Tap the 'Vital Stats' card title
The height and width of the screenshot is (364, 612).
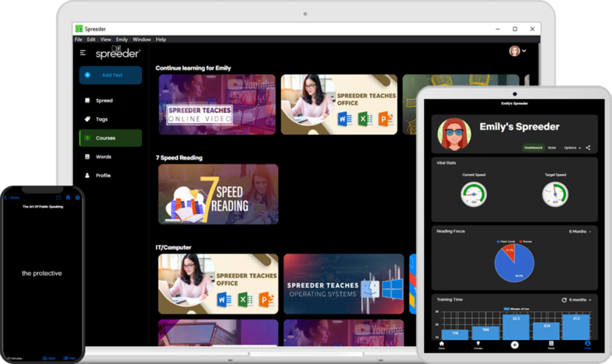coord(446,163)
